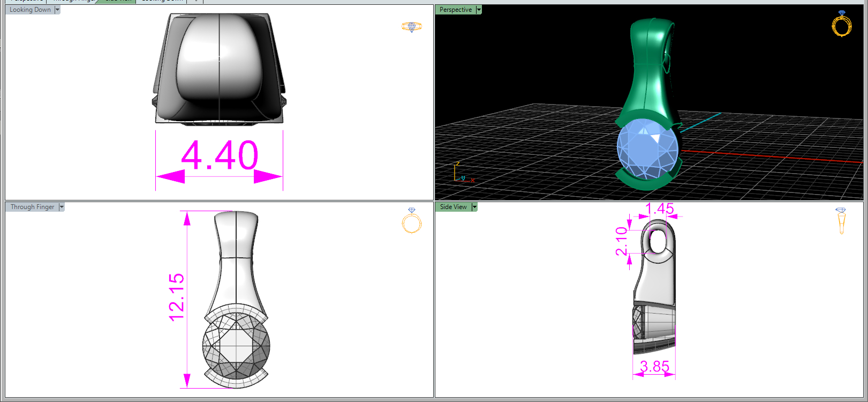868x402 pixels.
Task: Select the pendant model in Looking Down view
Action: coord(219,69)
